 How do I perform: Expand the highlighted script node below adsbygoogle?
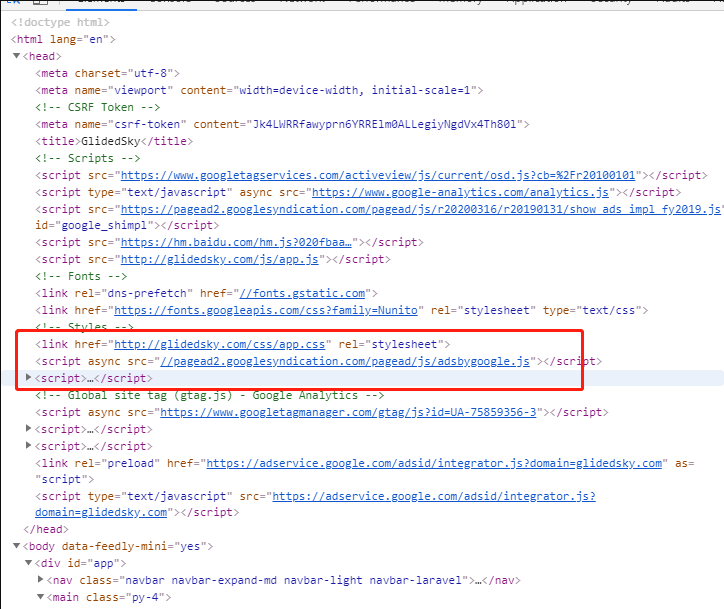click(x=29, y=378)
